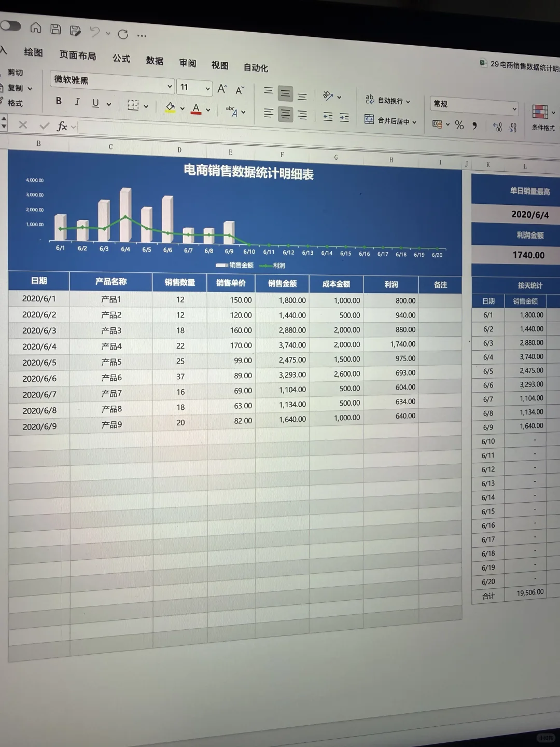Toggle center horizontal alignment
Image resolution: width=560 pixels, height=747 pixels.
tap(285, 114)
